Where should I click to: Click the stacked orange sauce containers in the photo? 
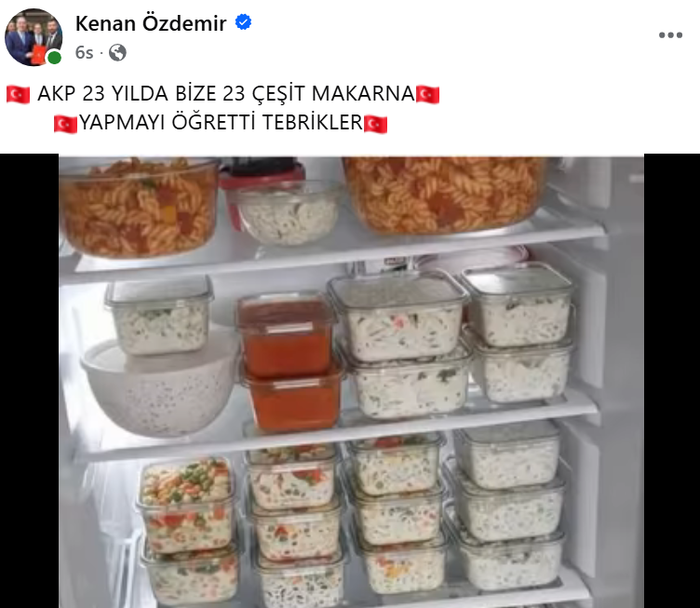(x=291, y=361)
